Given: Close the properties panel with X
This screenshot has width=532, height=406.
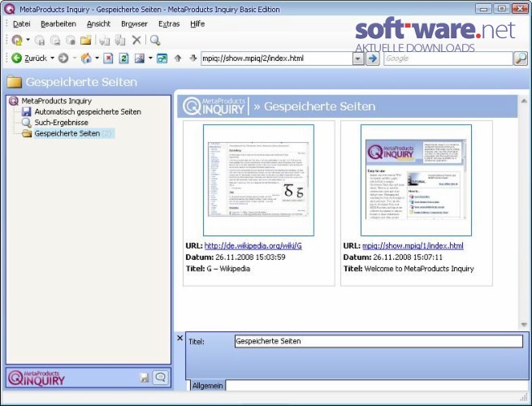Looking at the screenshot, I should [x=180, y=338].
